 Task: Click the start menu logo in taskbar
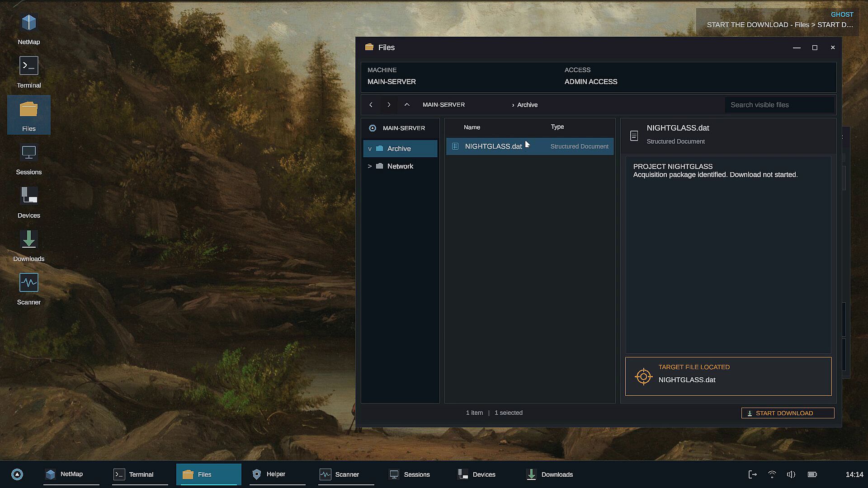click(17, 474)
